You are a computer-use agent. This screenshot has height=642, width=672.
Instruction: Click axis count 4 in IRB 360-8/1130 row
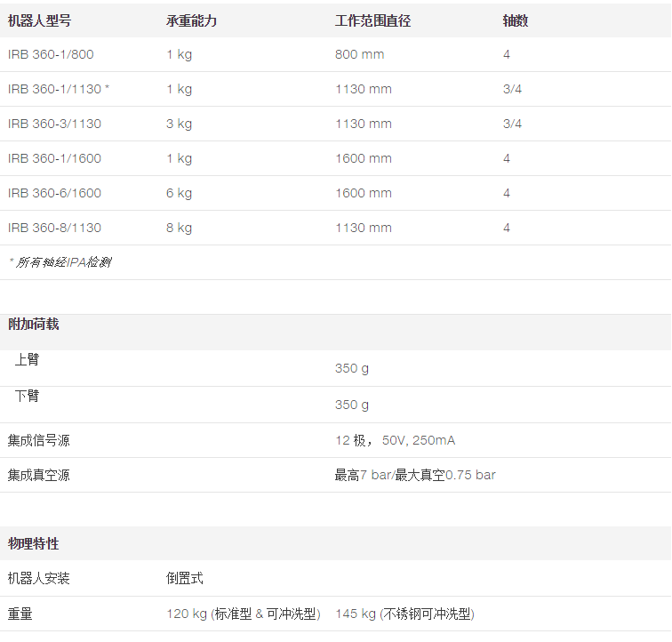point(507,228)
